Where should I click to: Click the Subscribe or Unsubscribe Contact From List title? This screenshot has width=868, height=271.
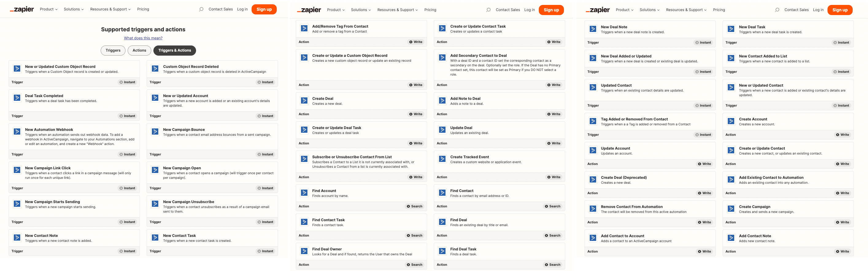pos(352,157)
